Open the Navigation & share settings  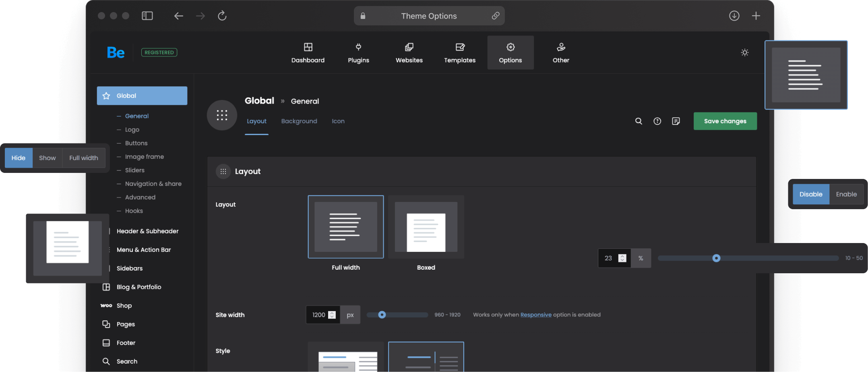[153, 183]
